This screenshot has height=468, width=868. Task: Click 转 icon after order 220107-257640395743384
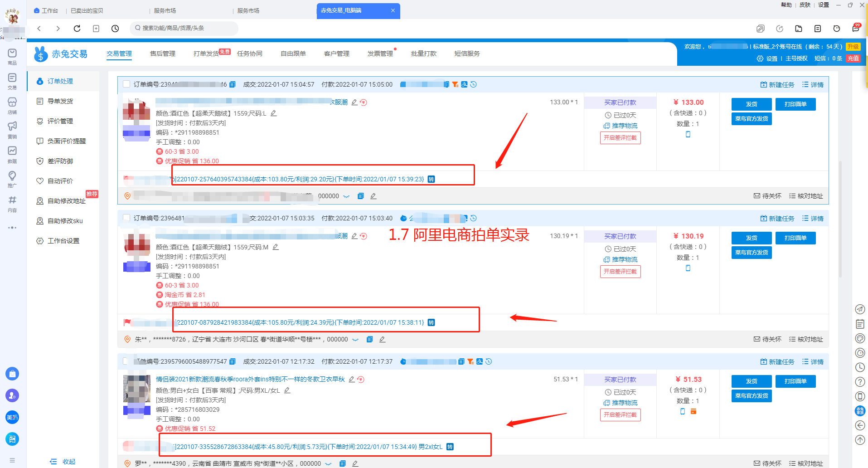pyautogui.click(x=431, y=179)
